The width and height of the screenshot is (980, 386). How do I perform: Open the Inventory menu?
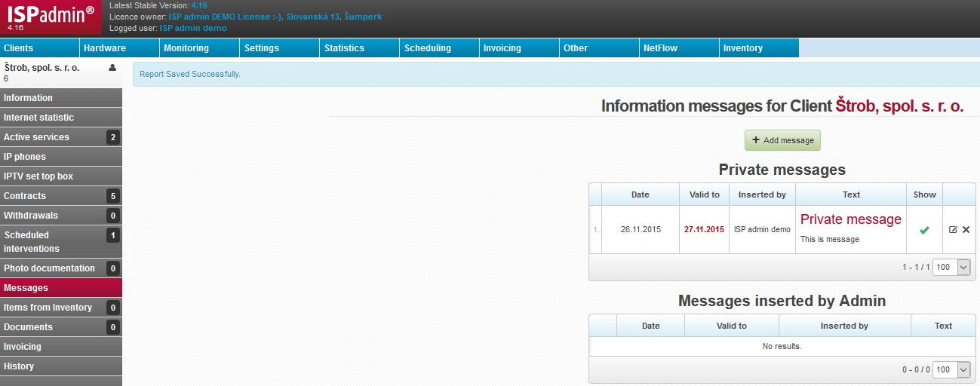coord(759,47)
